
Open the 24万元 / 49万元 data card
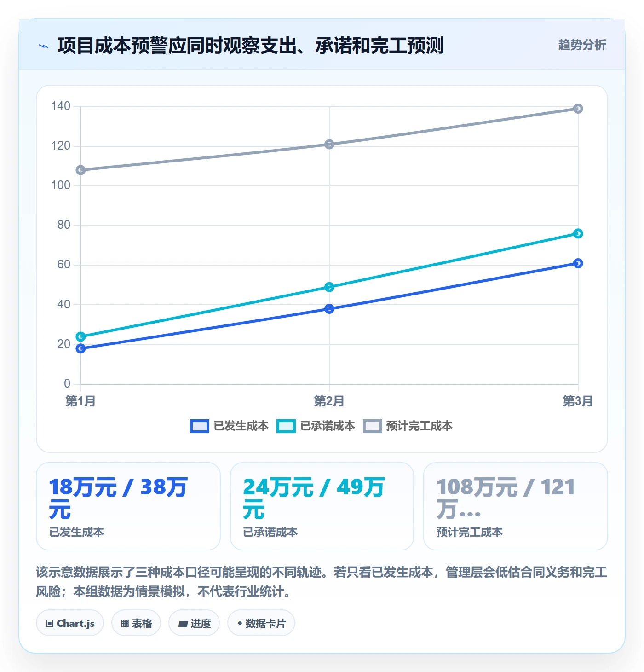pos(322,506)
